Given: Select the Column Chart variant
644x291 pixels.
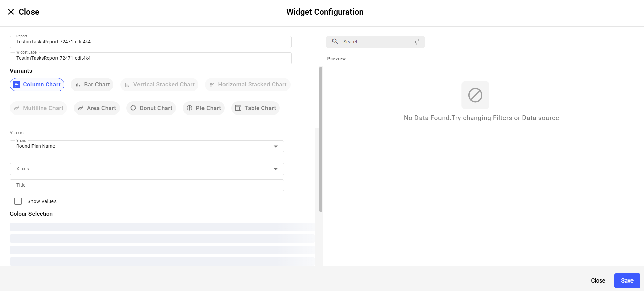Looking at the screenshot, I should point(37,85).
